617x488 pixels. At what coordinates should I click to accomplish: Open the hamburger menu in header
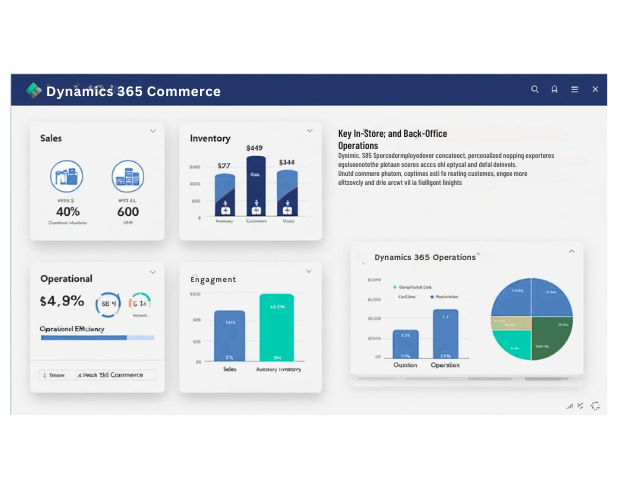[575, 89]
